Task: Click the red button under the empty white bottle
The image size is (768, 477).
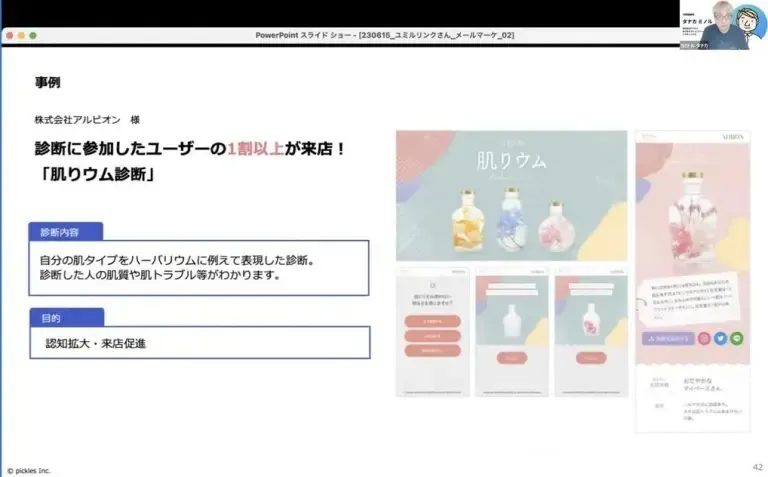Action: 512,358
